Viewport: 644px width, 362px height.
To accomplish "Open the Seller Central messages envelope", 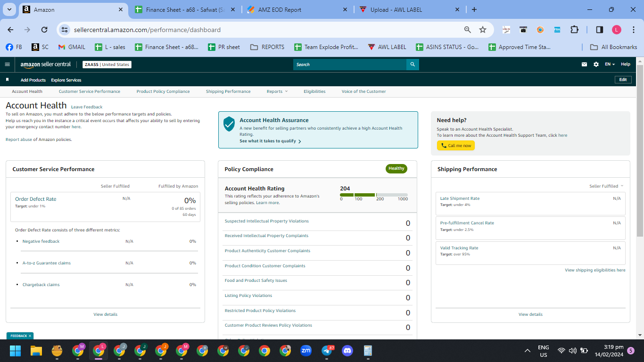I will point(585,65).
